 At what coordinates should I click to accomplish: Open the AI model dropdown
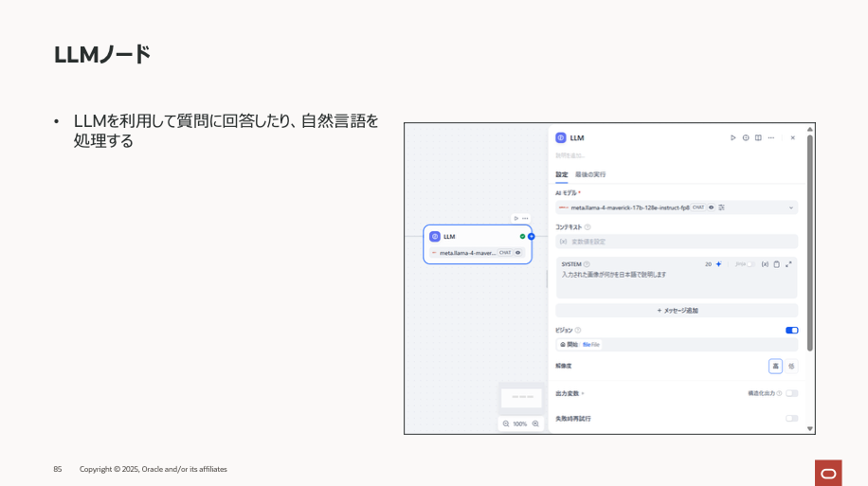pyautogui.click(x=677, y=207)
